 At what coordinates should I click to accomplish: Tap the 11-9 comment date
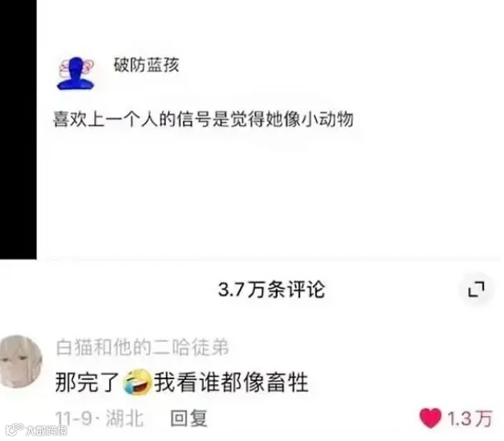(x=74, y=419)
